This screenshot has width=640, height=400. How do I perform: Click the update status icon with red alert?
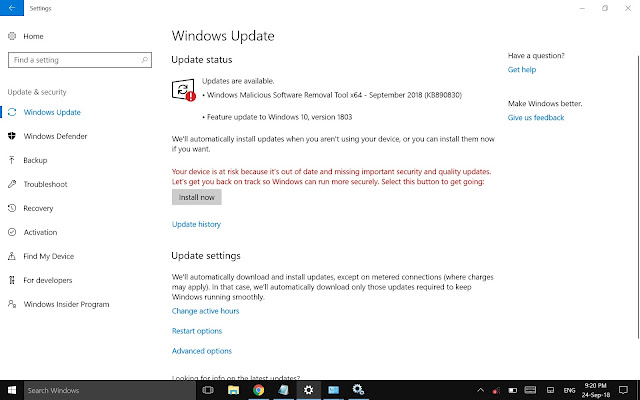pyautogui.click(x=183, y=89)
